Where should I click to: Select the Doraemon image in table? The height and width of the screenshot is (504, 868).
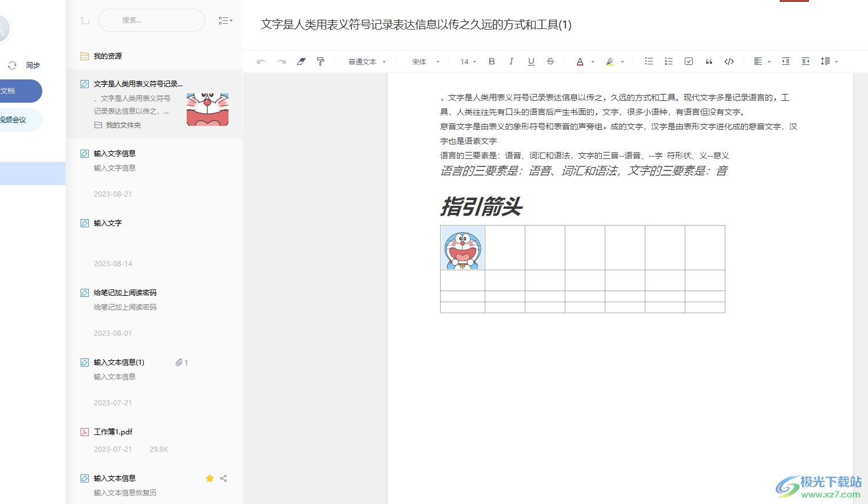[463, 248]
